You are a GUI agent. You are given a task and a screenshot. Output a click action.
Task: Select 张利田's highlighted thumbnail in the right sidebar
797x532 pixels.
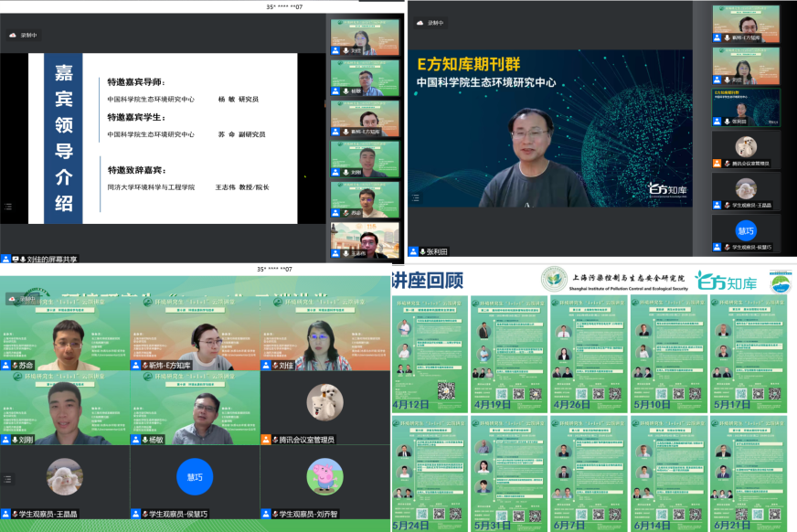(746, 106)
